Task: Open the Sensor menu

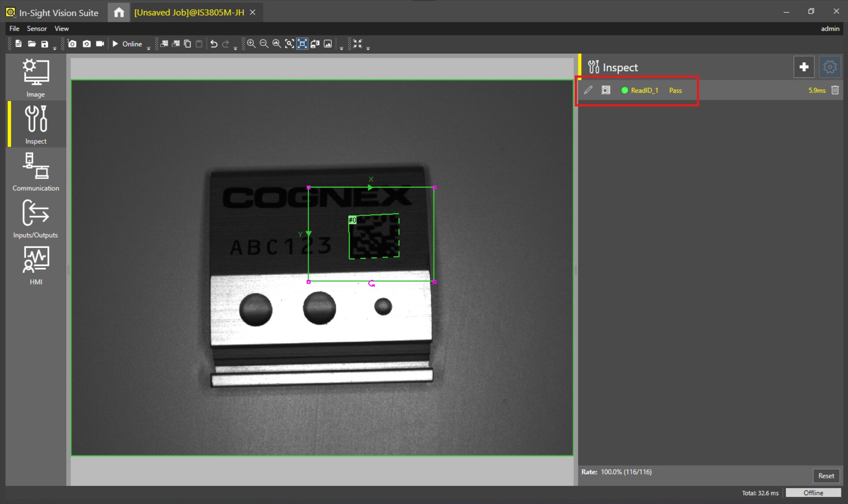Action: tap(37, 28)
